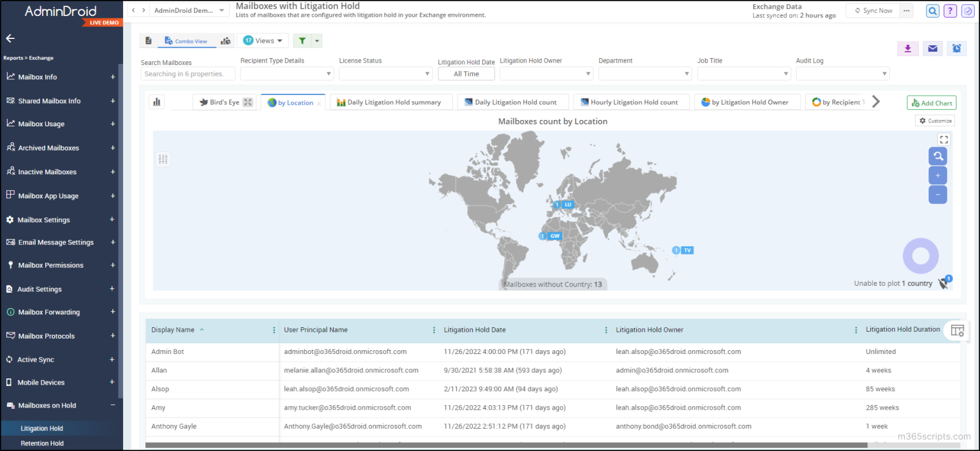This screenshot has height=451, width=980.
Task: Click Sync Now to refresh Exchange data
Action: (x=872, y=10)
